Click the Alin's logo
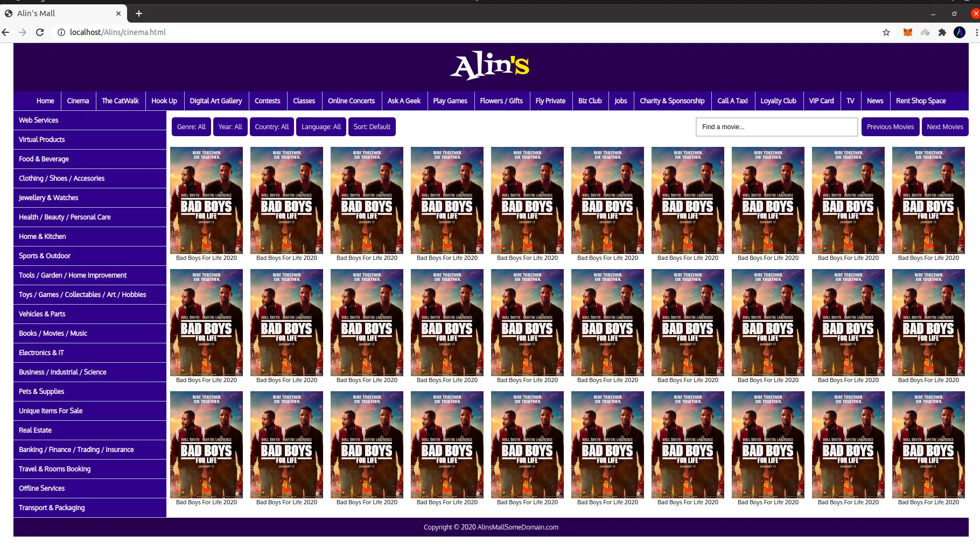The height and width of the screenshot is (557, 980). [490, 66]
